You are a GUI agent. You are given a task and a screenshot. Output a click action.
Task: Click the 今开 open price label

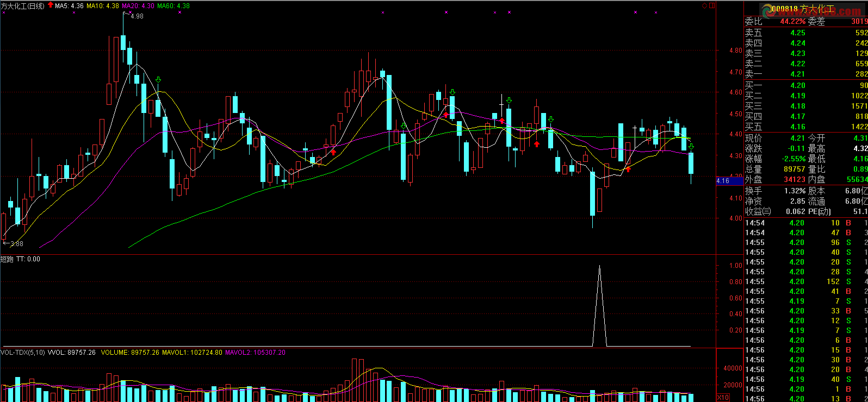tap(816, 138)
